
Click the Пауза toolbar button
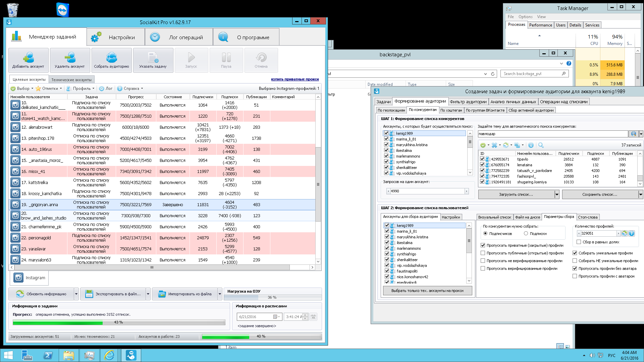[226, 60]
